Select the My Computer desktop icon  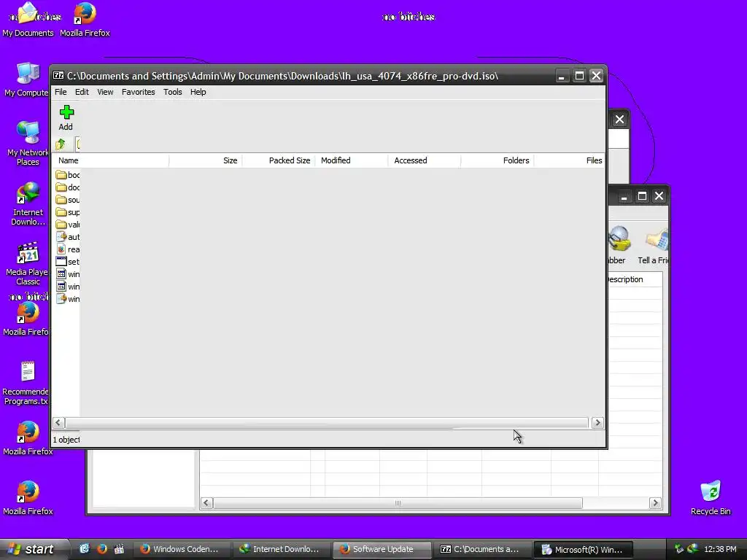tap(26, 80)
